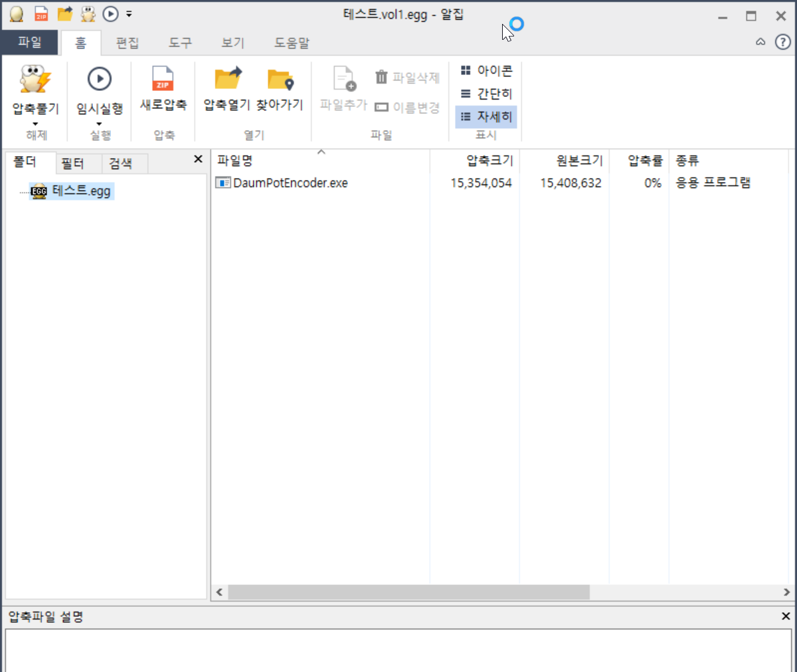Open the quick access toolbar dropdown arrow
Viewport: 797px width, 672px height.
129,14
